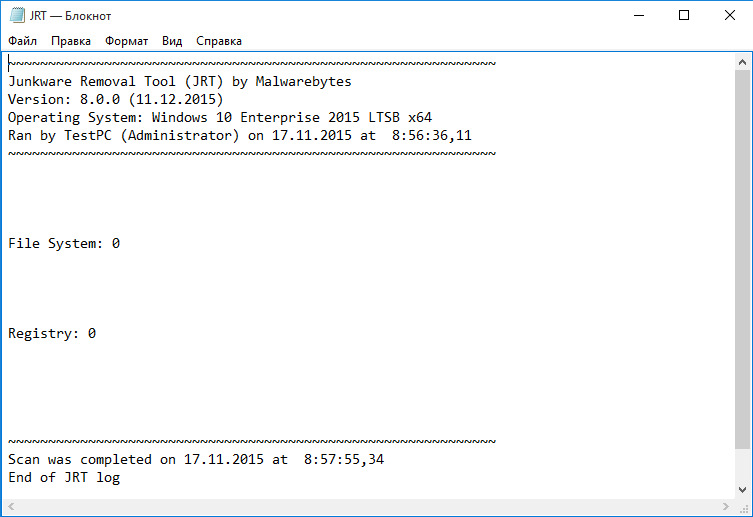Click the Operating System text line

click(220, 118)
